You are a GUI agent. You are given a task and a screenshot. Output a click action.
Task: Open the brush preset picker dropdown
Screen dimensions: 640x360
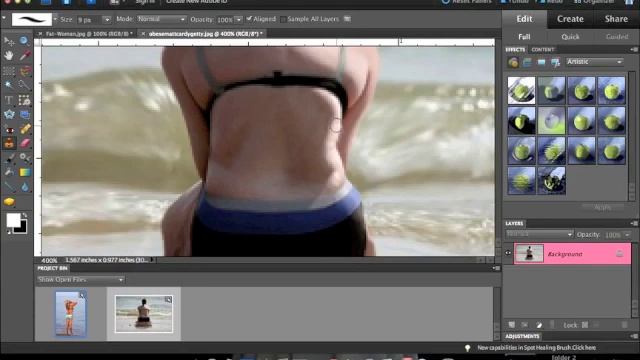55,19
